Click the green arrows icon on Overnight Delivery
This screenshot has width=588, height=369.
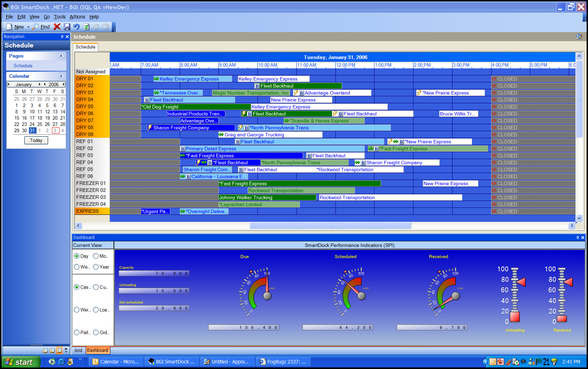click(x=183, y=211)
